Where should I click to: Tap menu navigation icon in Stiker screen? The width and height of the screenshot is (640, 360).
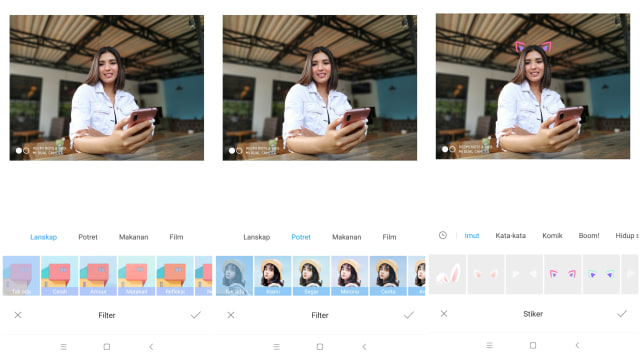(x=489, y=345)
